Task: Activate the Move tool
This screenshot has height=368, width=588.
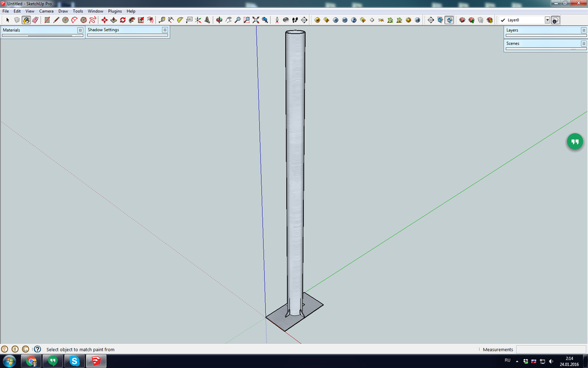Action: click(104, 20)
